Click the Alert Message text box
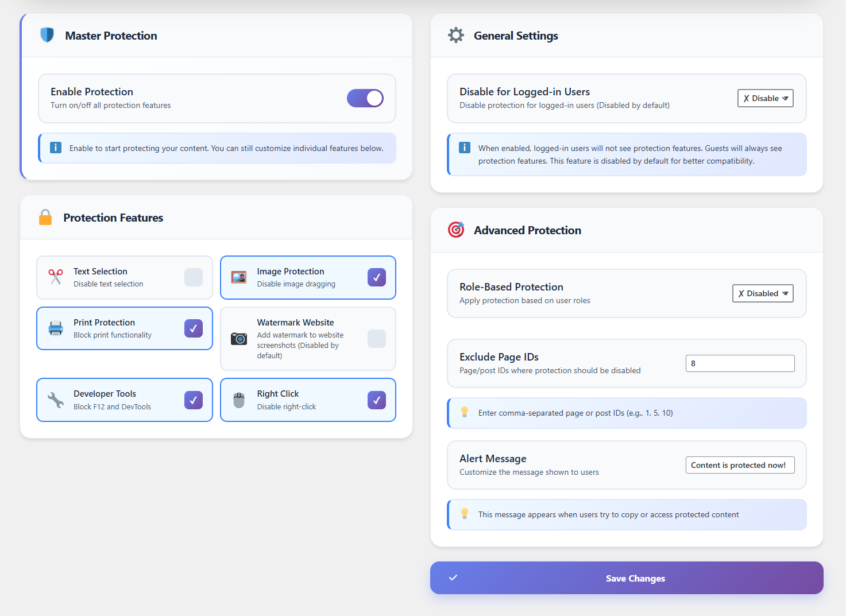The height and width of the screenshot is (616, 846). (x=740, y=464)
